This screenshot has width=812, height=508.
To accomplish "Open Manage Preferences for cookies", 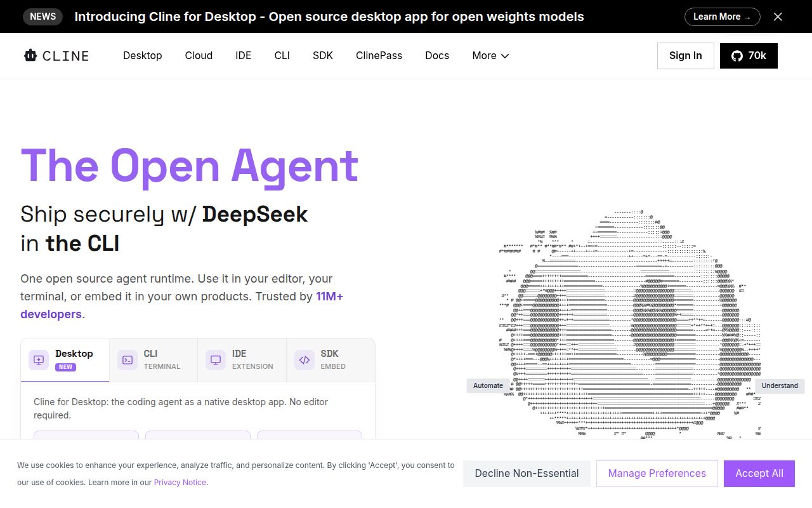I will tap(657, 474).
